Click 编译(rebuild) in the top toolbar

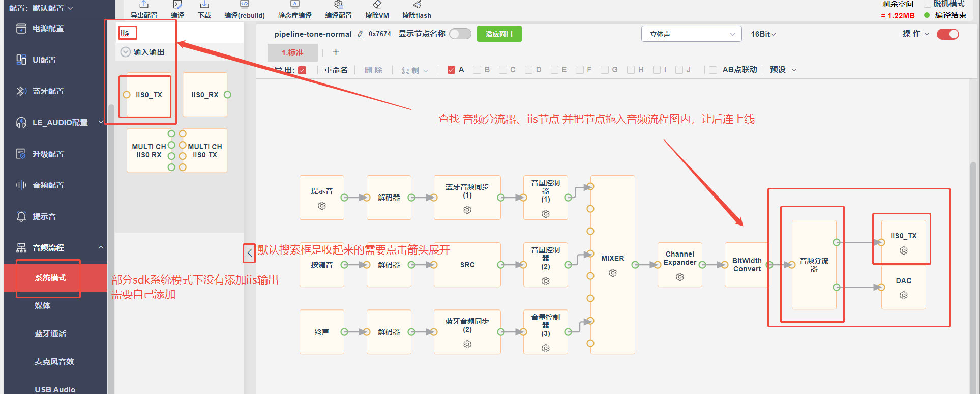coord(245,10)
